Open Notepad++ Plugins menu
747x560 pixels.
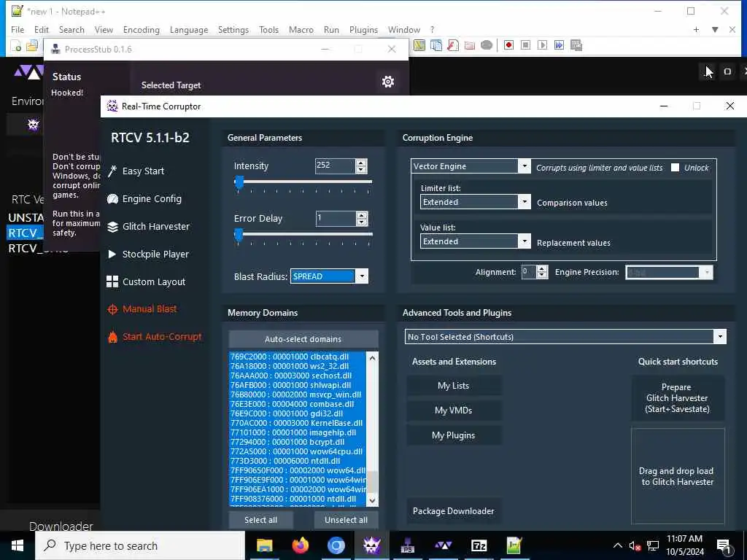pyautogui.click(x=363, y=29)
